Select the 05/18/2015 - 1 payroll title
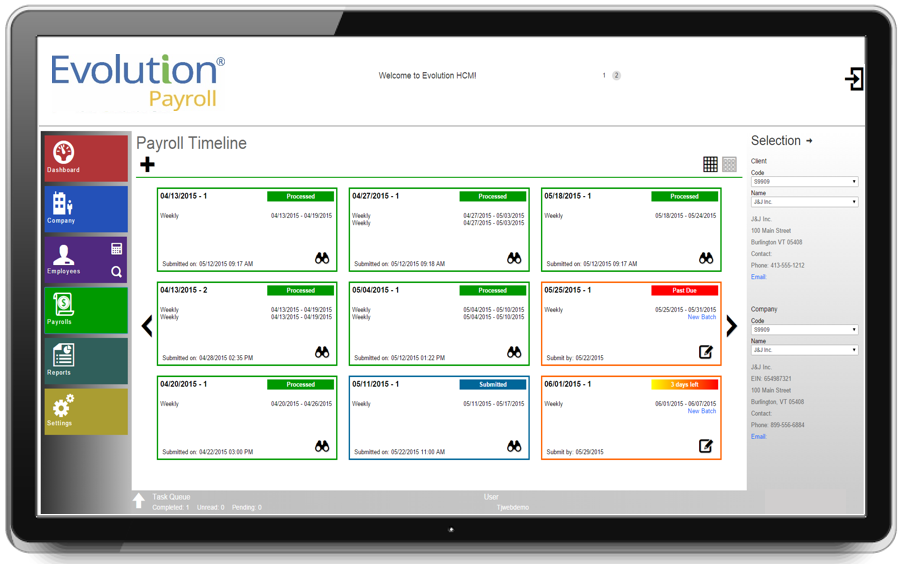Image resolution: width=902 pixels, height=567 pixels. tap(568, 196)
